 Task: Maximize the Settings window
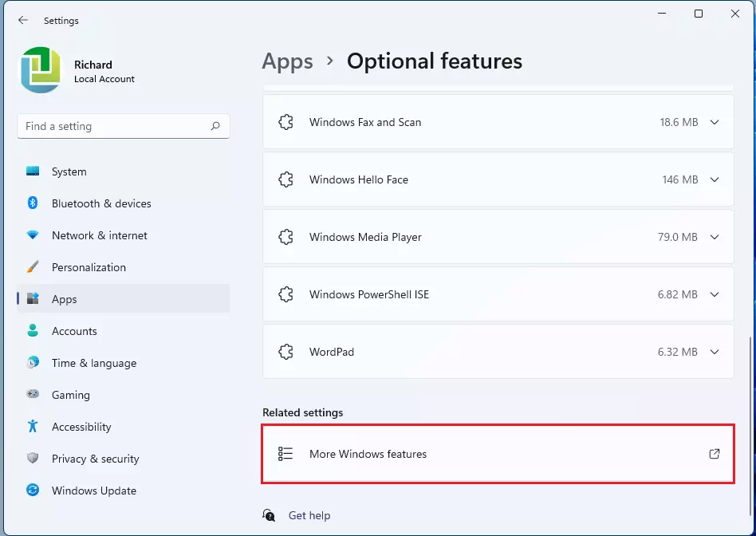point(698,14)
